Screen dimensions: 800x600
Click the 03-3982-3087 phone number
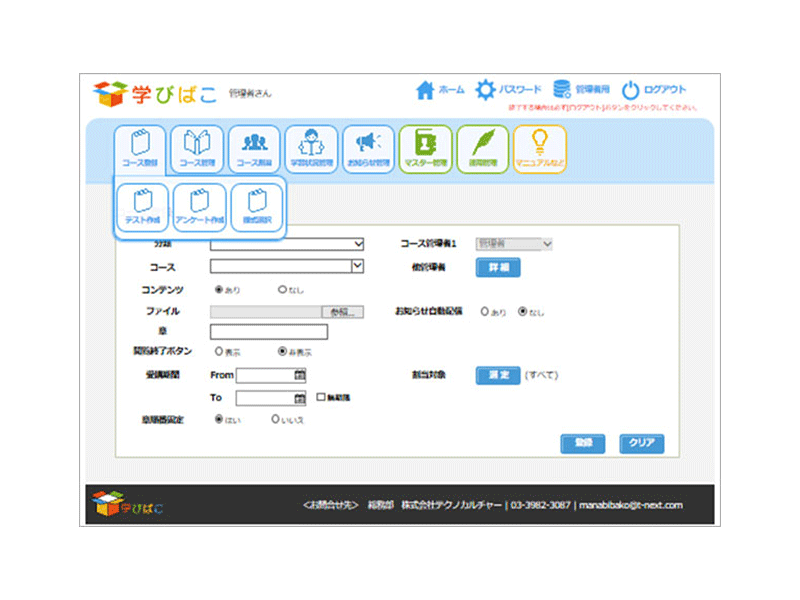[x=540, y=505]
